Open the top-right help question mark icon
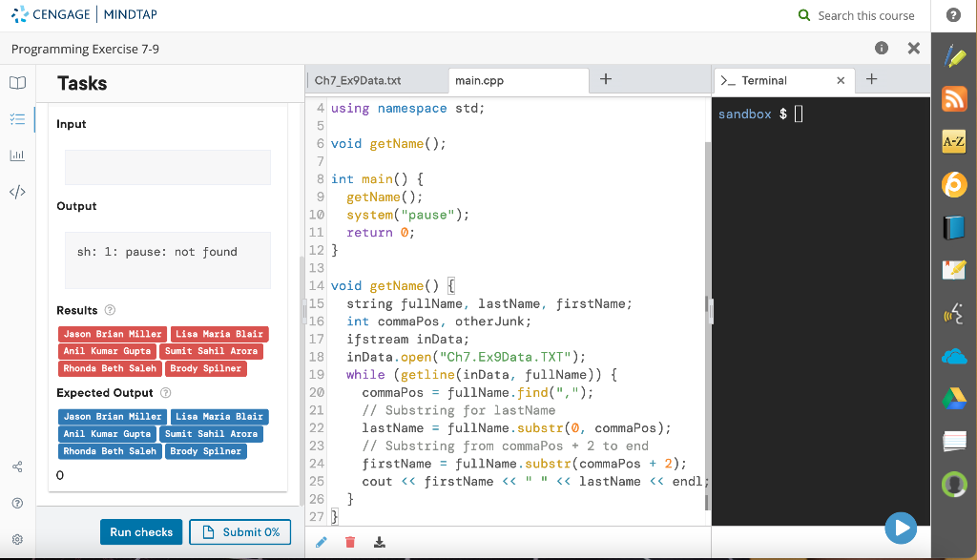 point(953,15)
